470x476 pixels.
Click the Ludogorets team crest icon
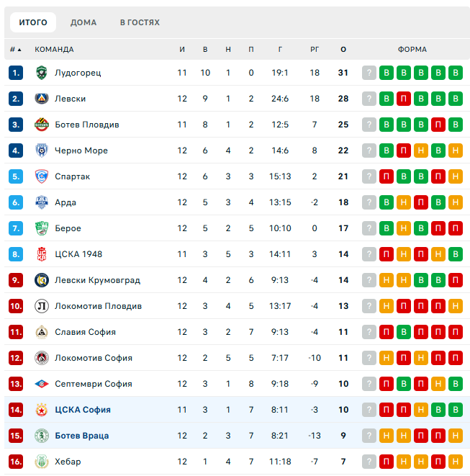(x=41, y=73)
